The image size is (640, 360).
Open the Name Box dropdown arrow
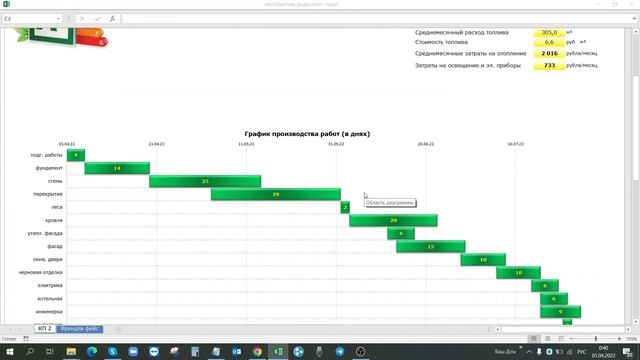tap(58, 19)
